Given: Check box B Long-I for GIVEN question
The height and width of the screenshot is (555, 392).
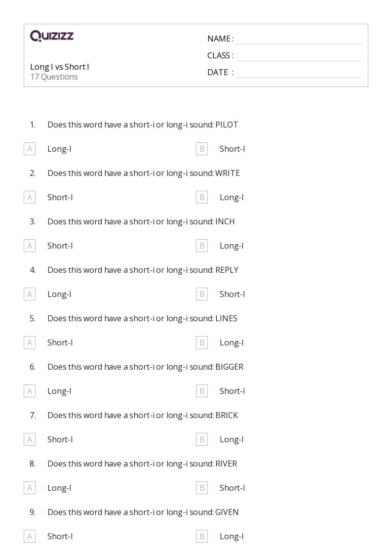Looking at the screenshot, I should pyautogui.click(x=202, y=537).
